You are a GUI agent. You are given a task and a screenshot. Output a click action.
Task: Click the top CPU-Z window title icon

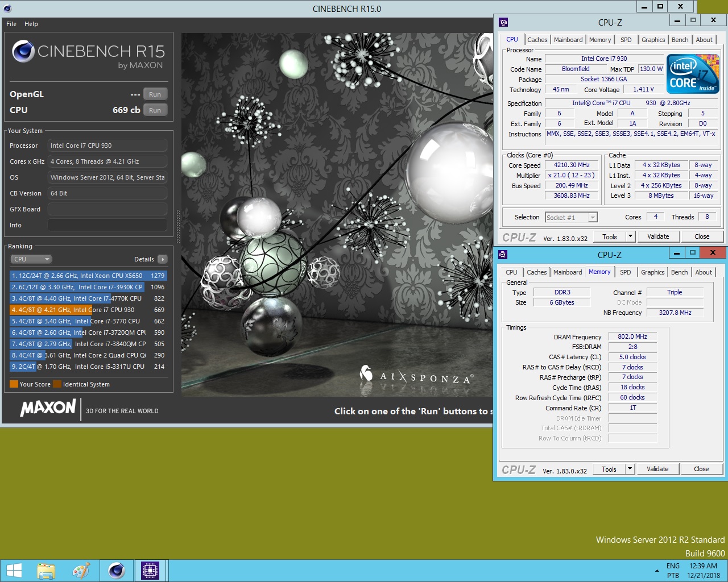pyautogui.click(x=503, y=22)
